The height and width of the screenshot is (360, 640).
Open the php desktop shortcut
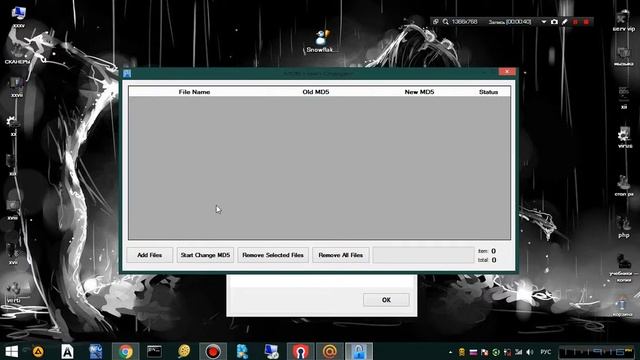pos(623,227)
